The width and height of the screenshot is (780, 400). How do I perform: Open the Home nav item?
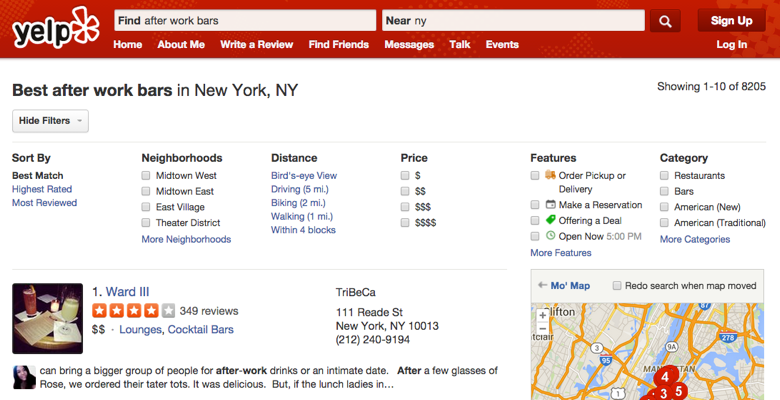[128, 44]
